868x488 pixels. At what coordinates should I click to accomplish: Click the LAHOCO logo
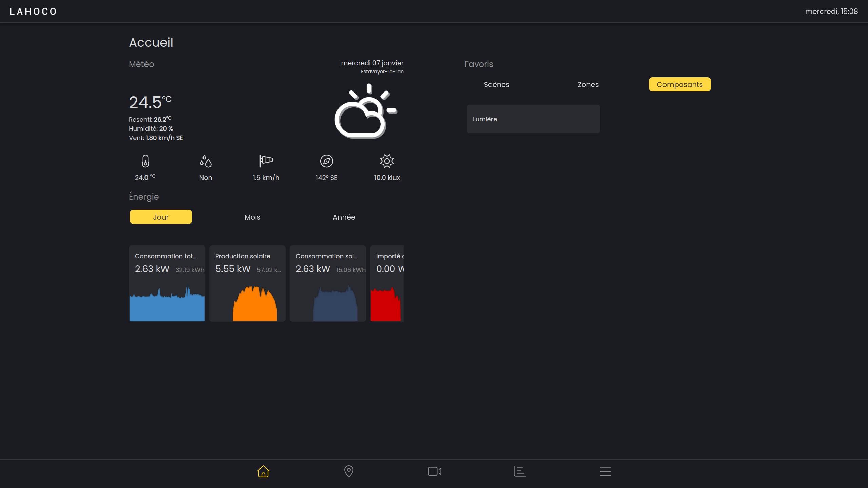33,12
